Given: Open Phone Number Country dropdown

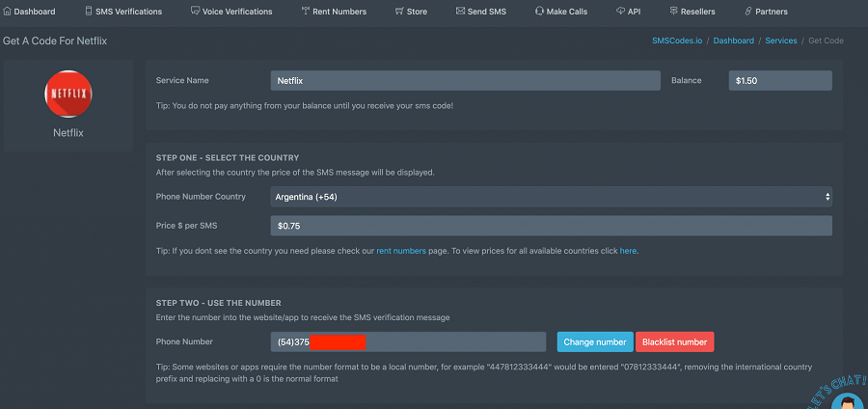Looking at the screenshot, I should coord(552,197).
